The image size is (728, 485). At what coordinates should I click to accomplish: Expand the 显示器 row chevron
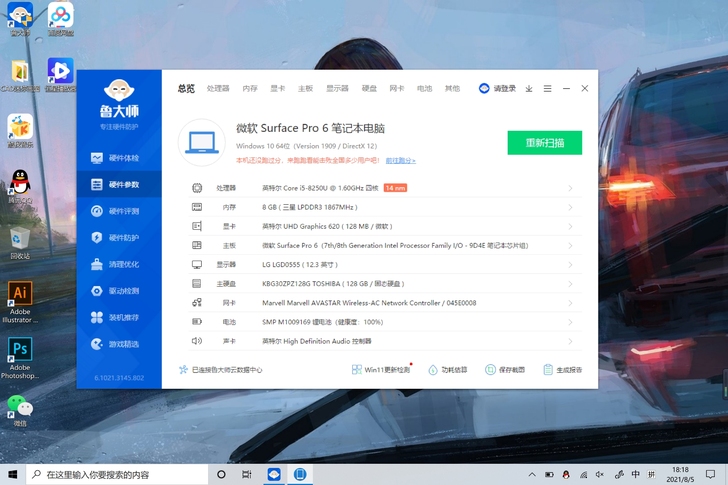(x=570, y=265)
